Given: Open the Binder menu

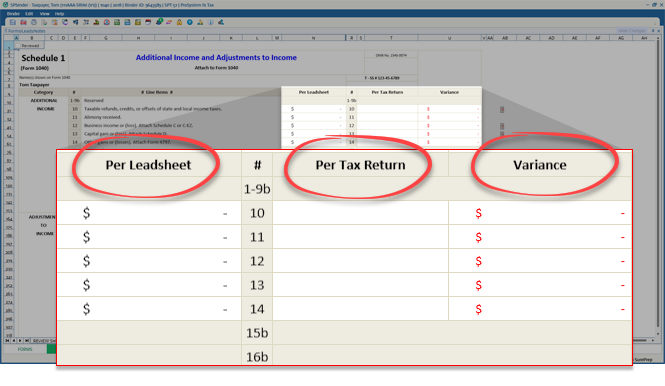Looking at the screenshot, I should tap(13, 14).
